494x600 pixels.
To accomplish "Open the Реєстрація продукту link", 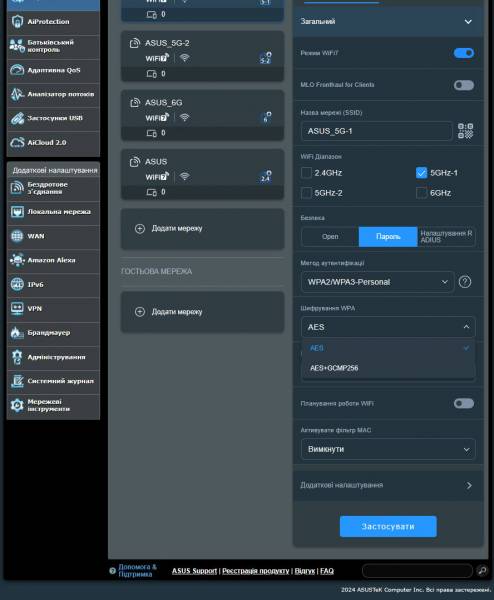I will point(256,571).
